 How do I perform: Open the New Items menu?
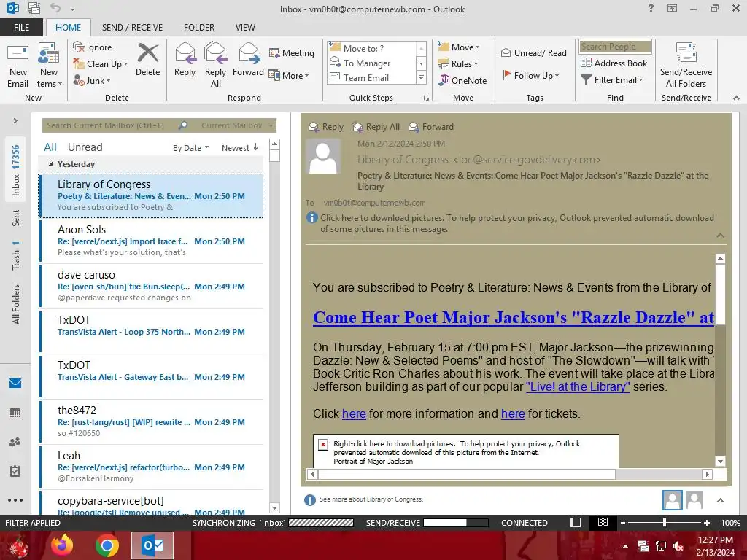pyautogui.click(x=49, y=66)
